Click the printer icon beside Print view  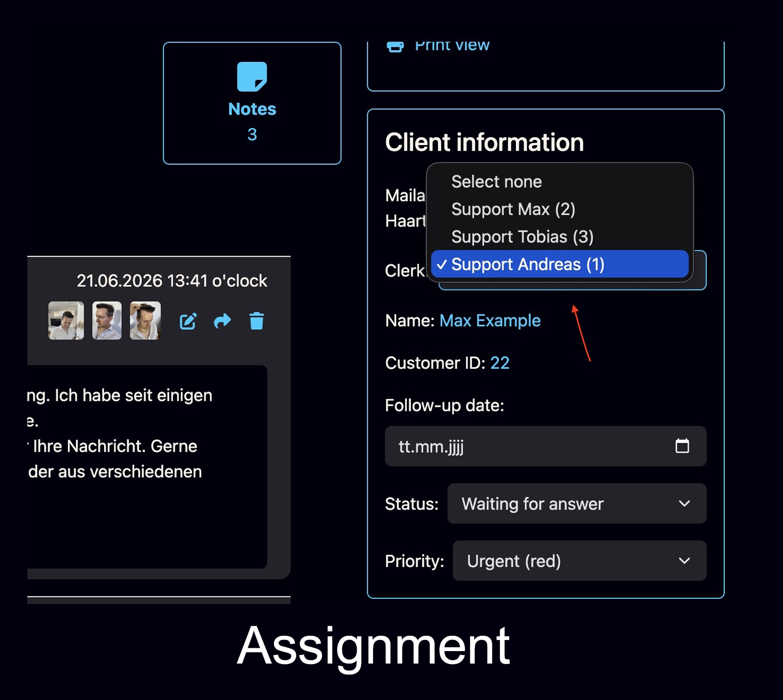[x=395, y=47]
